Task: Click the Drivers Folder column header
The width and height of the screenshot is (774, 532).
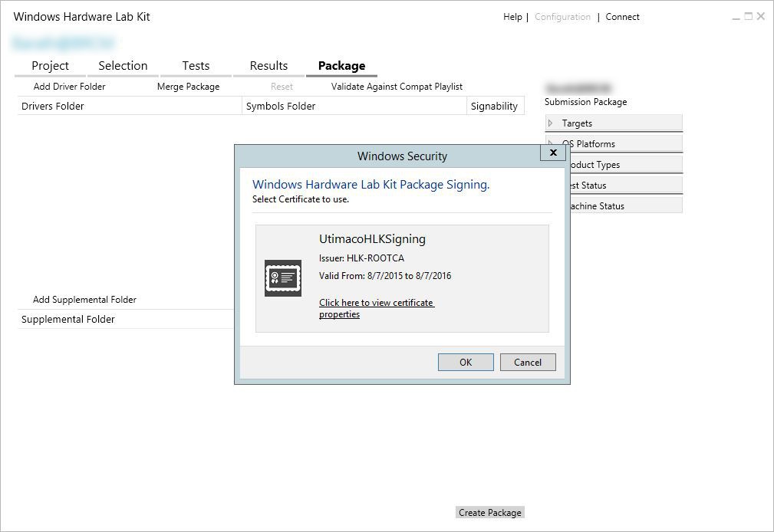Action: pyautogui.click(x=130, y=106)
